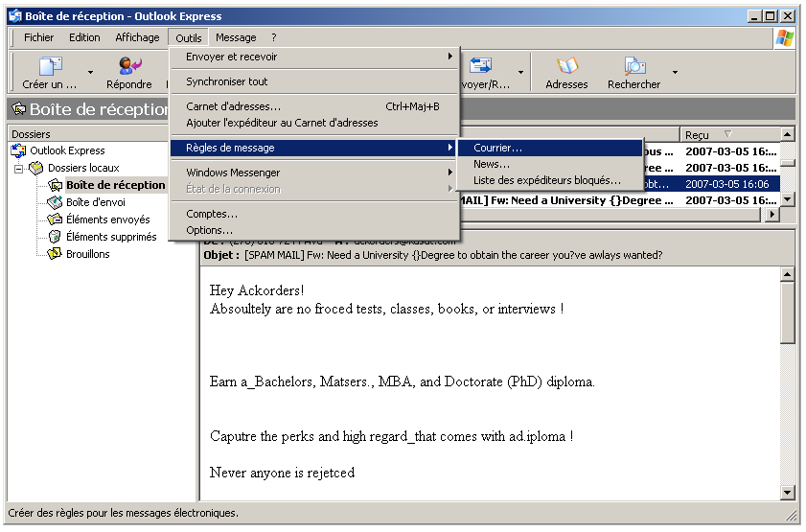Select Éléments envoyés folder label
Screen dimensions: 806x532
pyautogui.click(x=108, y=220)
